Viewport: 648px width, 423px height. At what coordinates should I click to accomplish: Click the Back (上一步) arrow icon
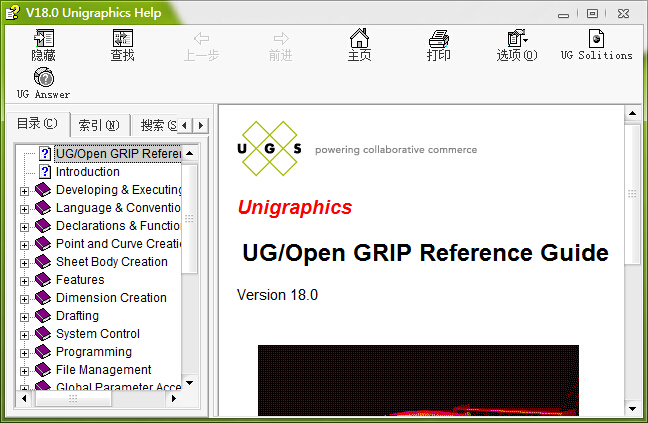201,38
